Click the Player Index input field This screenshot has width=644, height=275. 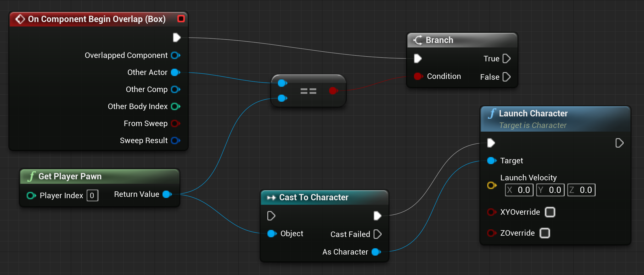click(92, 195)
